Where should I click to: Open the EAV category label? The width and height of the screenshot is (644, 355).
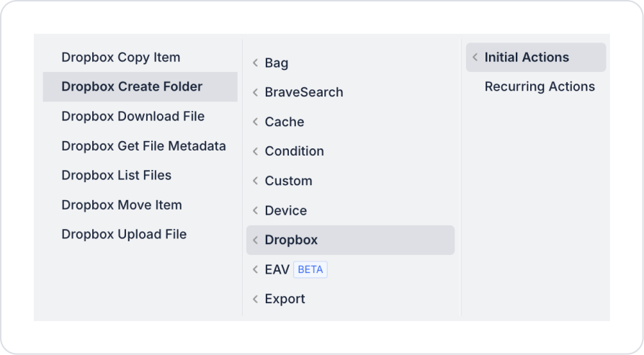click(277, 269)
